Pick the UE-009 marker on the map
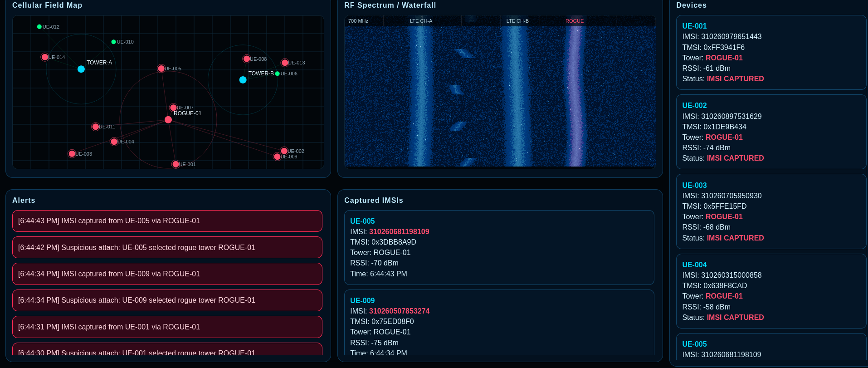The width and height of the screenshot is (868, 368). click(277, 157)
